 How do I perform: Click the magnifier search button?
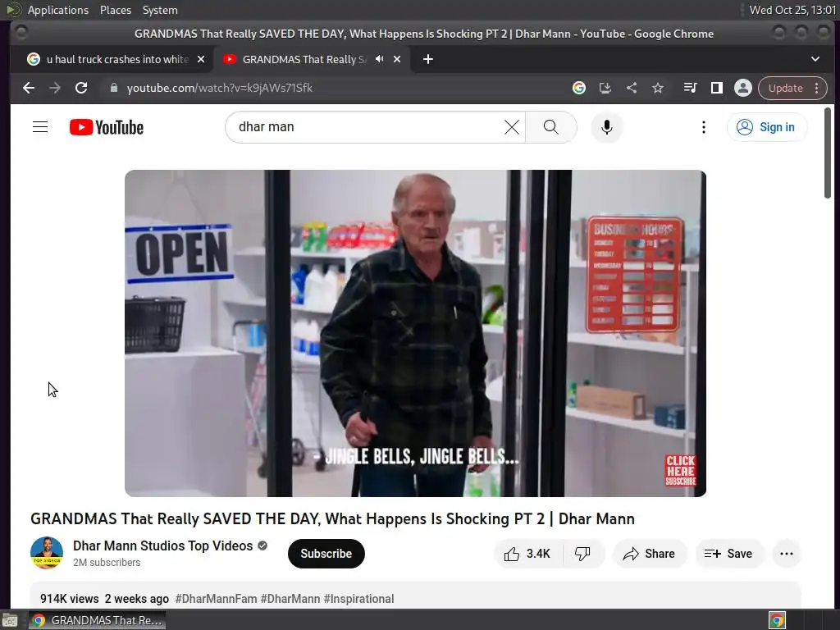point(550,127)
